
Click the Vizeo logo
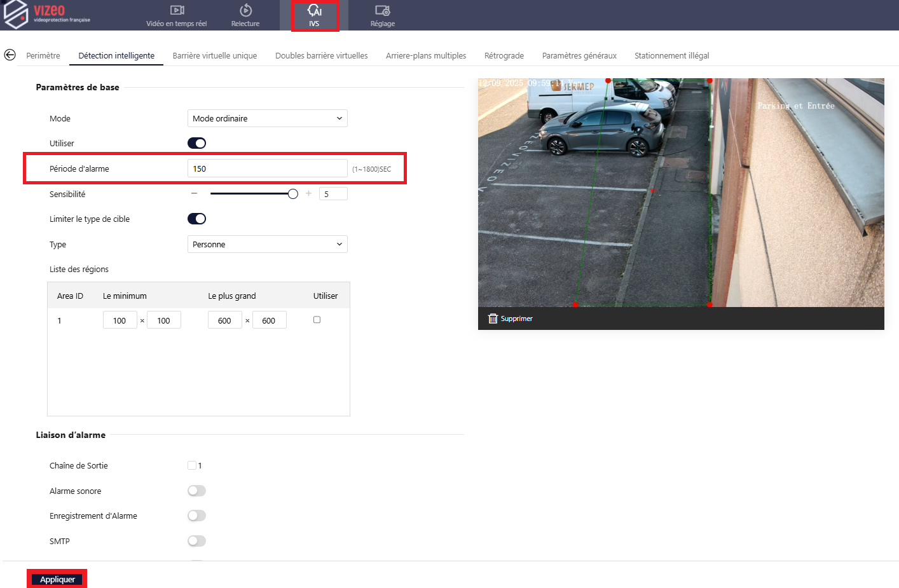tap(47, 14)
